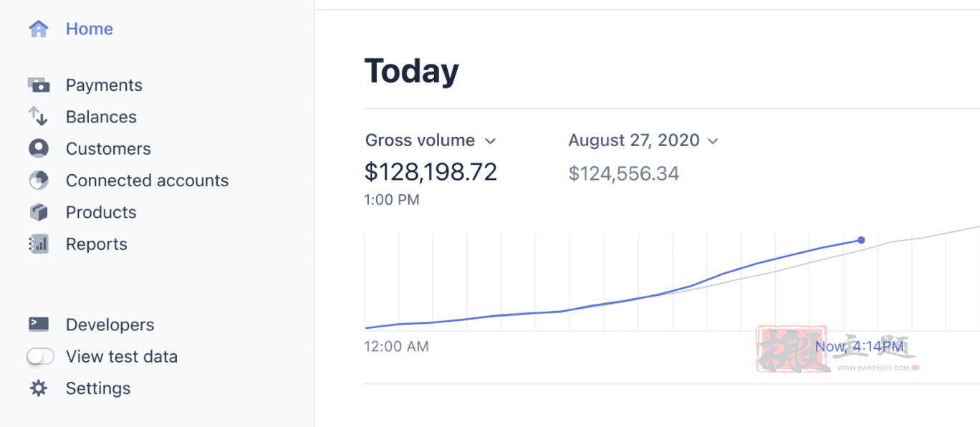Screen dimensions: 980x427
Task: Open the Payments menu item
Action: (104, 85)
